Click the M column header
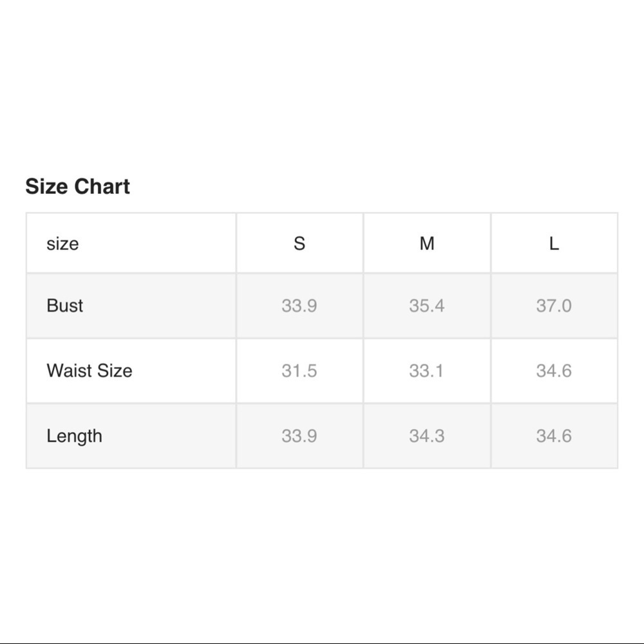 tap(427, 243)
